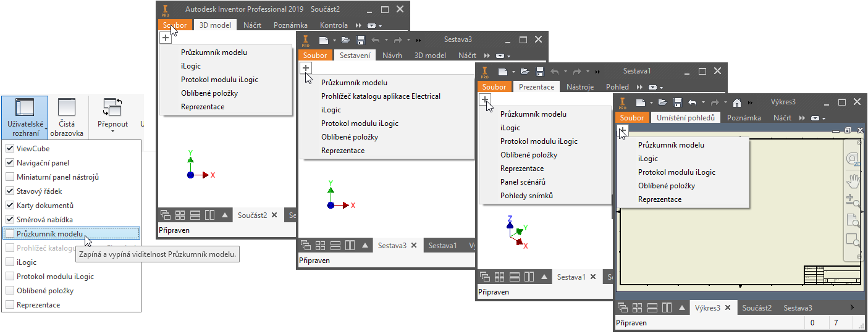Select Poznámka tab in Součást2 window

290,25
